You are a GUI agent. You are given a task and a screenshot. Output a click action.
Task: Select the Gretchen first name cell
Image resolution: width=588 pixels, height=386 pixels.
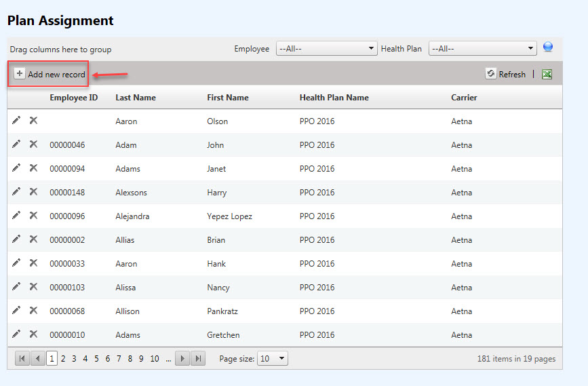point(223,334)
